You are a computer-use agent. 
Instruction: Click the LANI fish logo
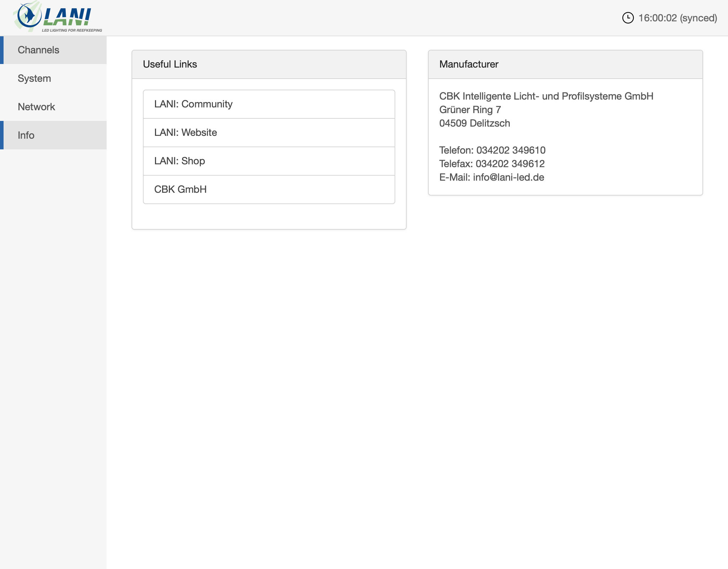(29, 16)
